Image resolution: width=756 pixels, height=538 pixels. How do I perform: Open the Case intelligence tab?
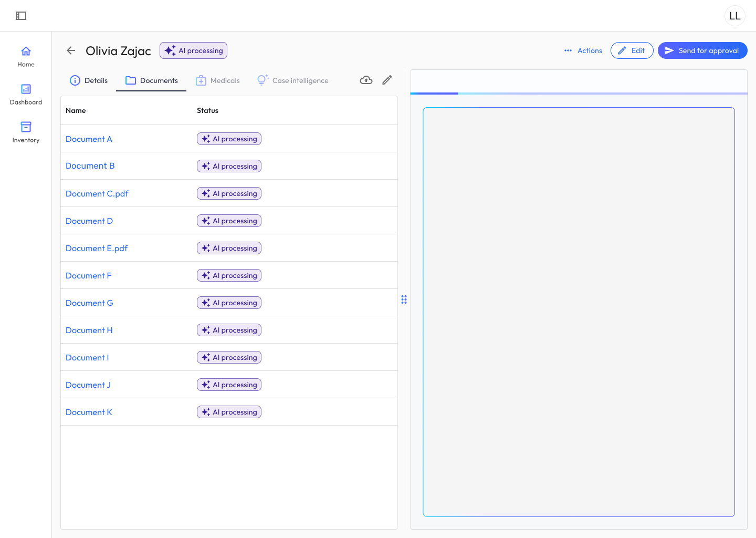point(292,80)
